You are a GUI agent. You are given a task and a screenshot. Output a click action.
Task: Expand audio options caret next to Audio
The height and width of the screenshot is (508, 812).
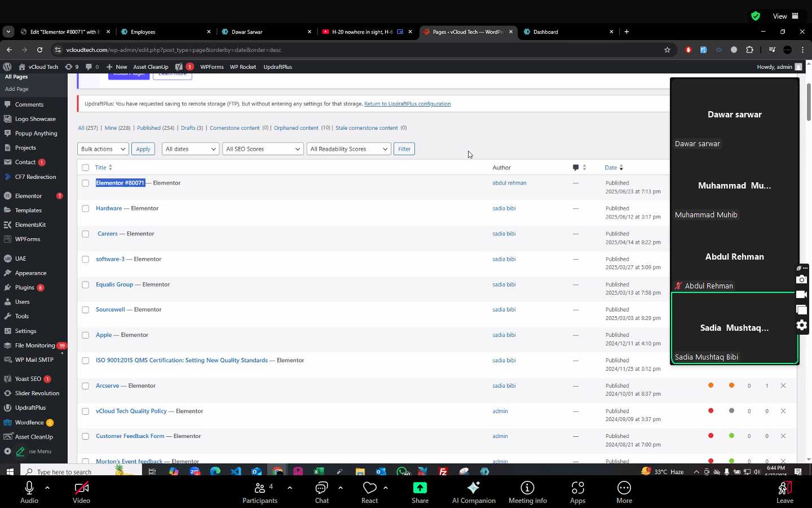pos(47,487)
